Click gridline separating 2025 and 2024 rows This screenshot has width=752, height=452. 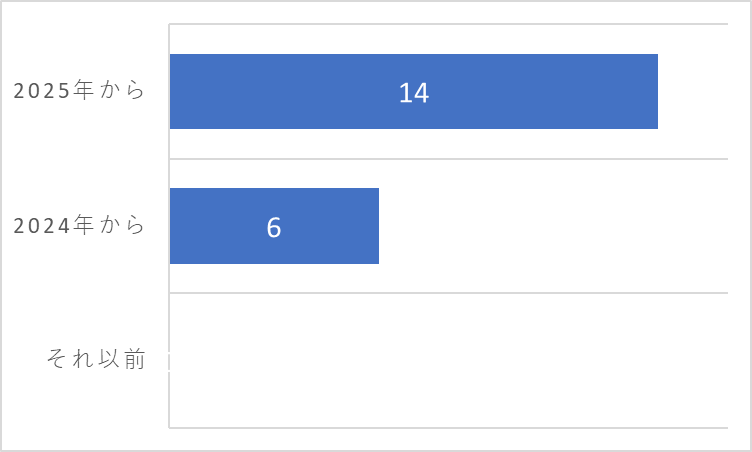tap(448, 158)
